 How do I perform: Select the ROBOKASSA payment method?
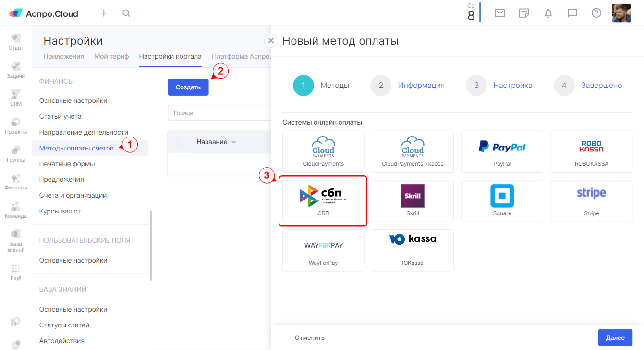pyautogui.click(x=591, y=151)
